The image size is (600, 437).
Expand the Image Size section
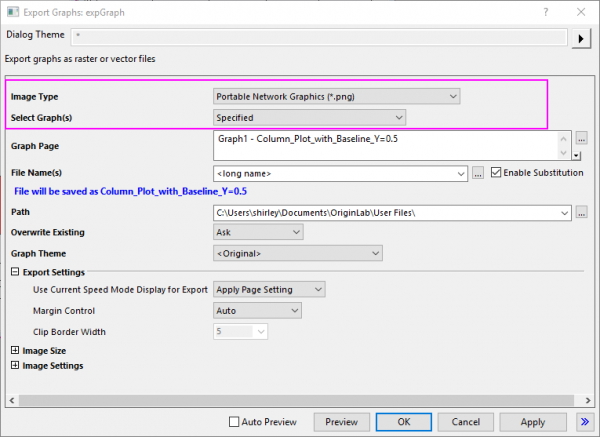(15, 350)
